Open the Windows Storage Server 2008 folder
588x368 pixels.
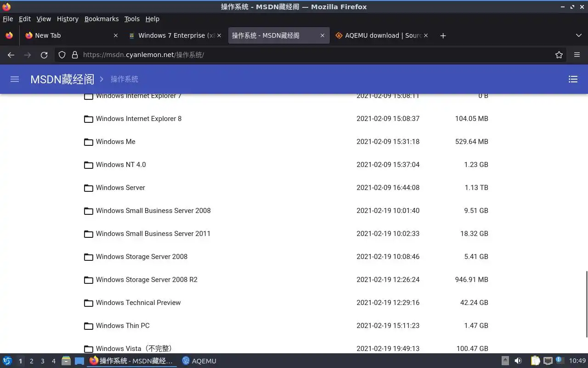coord(141,257)
